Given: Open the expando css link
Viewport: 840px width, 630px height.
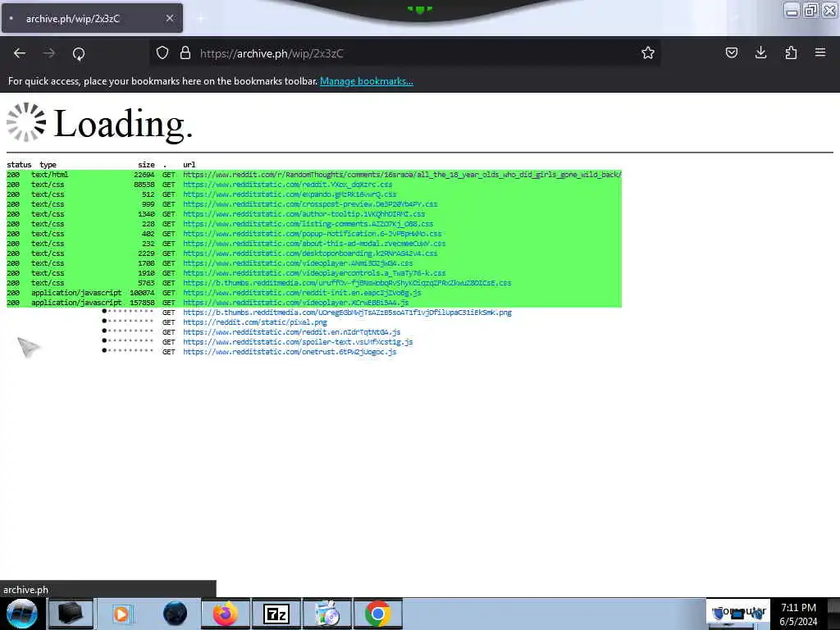Looking at the screenshot, I should point(290,194).
